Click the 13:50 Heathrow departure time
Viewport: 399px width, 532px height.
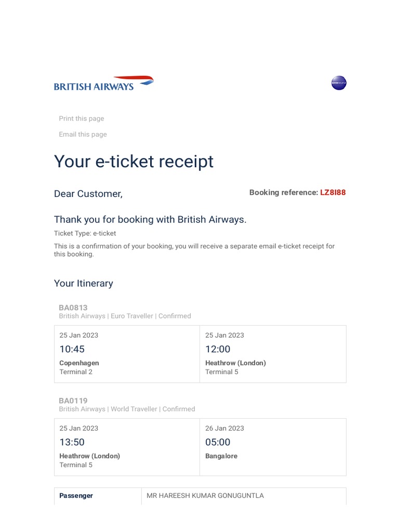[x=72, y=442]
